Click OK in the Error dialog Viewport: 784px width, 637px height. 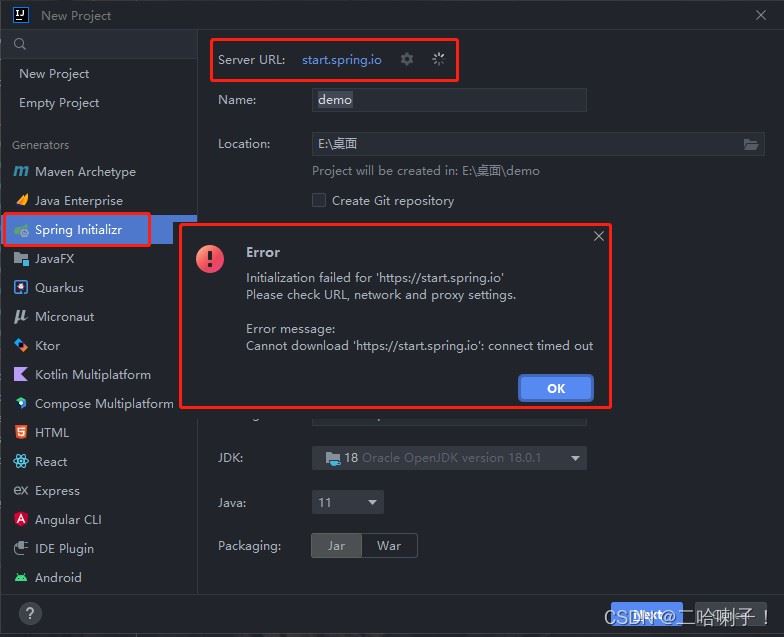556,388
